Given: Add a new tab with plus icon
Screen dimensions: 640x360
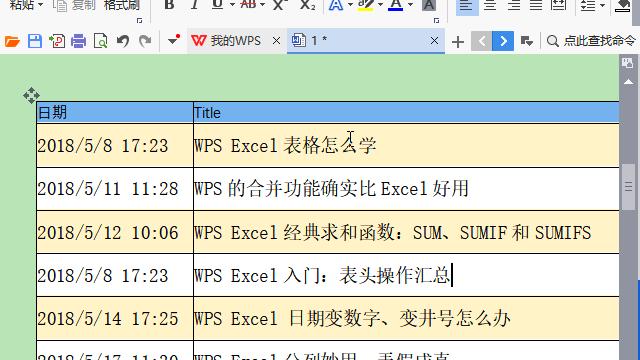Looking at the screenshot, I should [x=458, y=42].
